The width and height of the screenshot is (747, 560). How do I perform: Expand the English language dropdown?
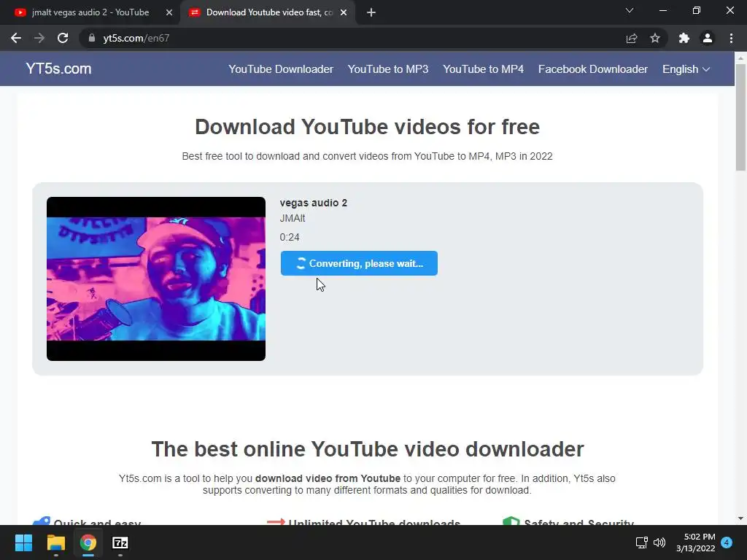pos(686,69)
